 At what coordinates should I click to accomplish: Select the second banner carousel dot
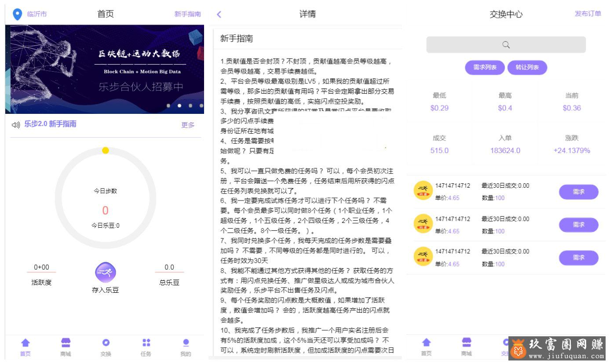(x=179, y=106)
